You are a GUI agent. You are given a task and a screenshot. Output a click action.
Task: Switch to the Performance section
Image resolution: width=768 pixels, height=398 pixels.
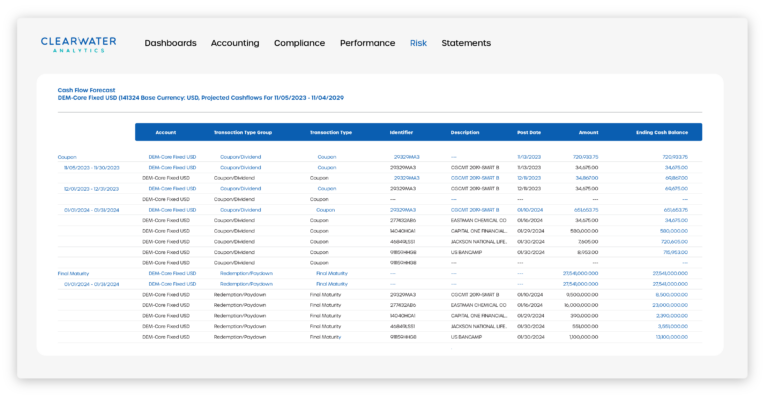click(367, 43)
